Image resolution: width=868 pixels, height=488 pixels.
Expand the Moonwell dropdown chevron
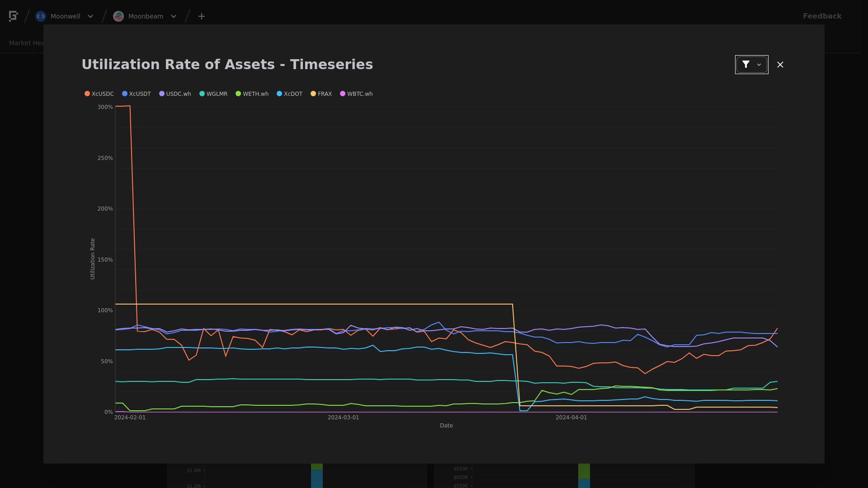tap(90, 16)
